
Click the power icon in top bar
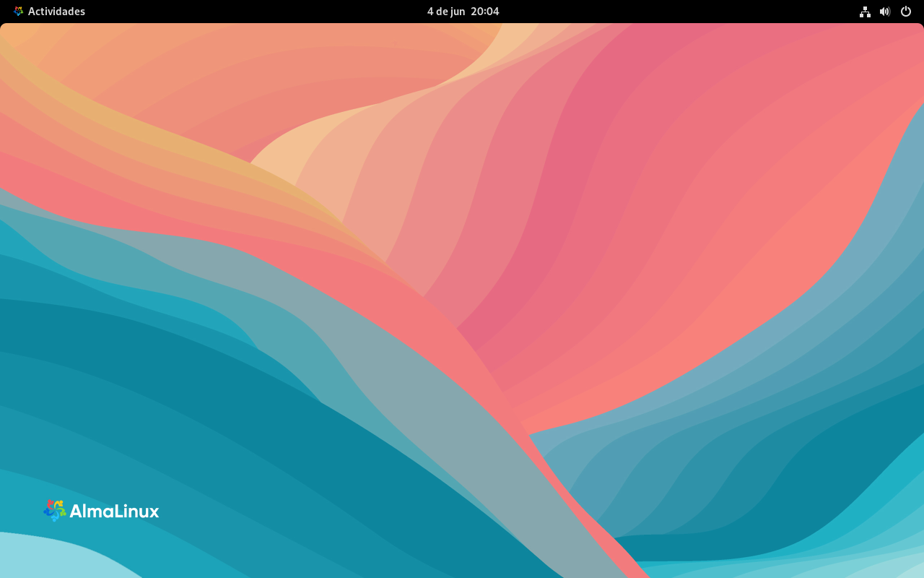(x=906, y=12)
